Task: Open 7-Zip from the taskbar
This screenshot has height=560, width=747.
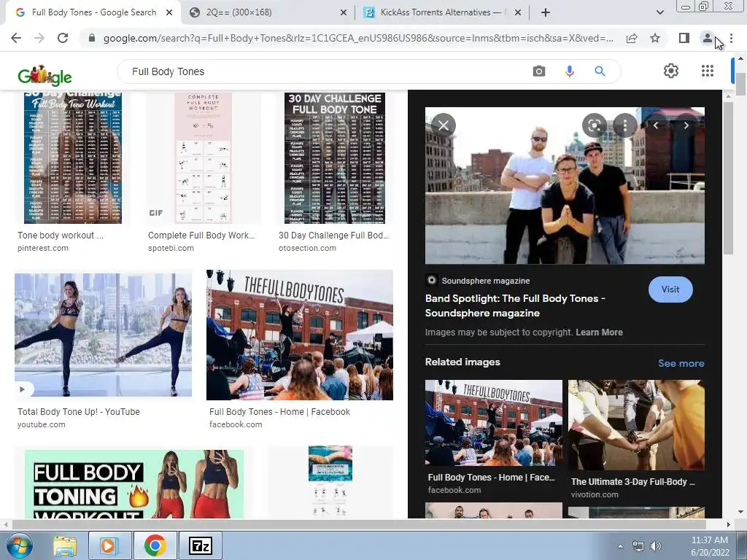Action: [200, 545]
